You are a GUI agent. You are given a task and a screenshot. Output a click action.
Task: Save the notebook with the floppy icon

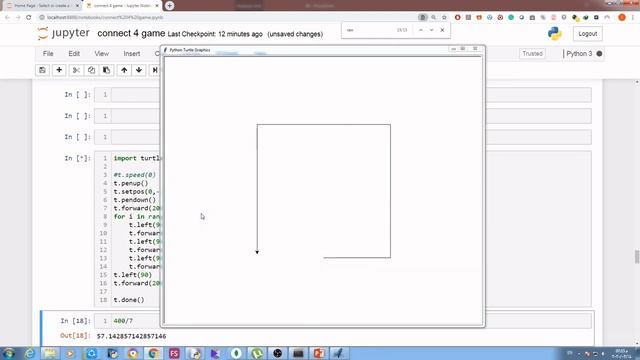(42, 70)
